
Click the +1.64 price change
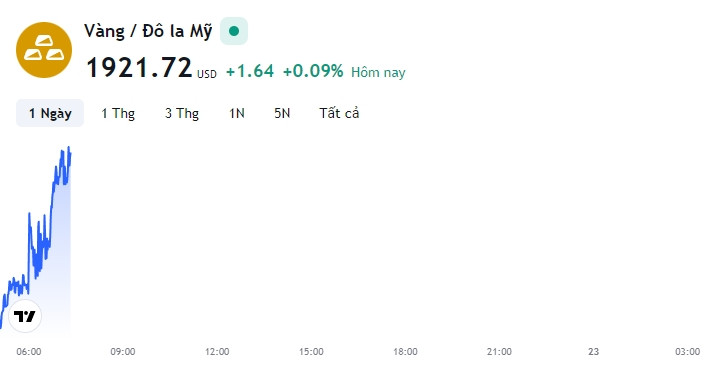pyautogui.click(x=250, y=71)
